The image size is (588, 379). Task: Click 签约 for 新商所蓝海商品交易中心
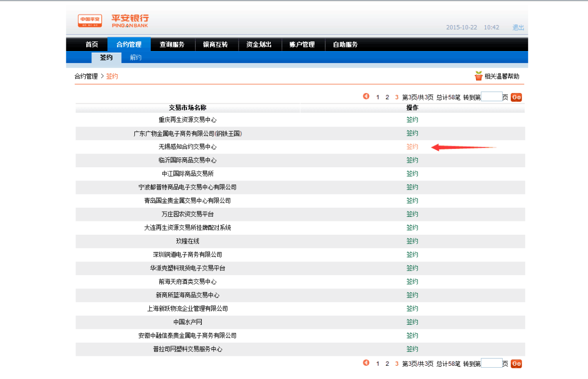point(412,295)
